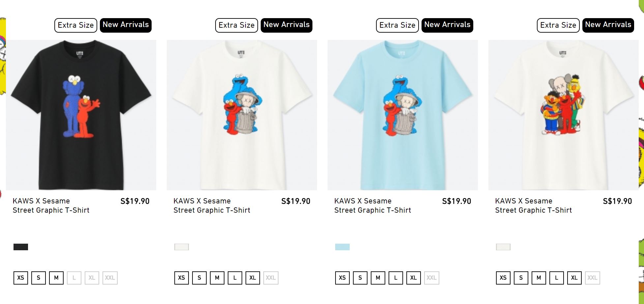Choose size M for the black t-shirt
The height and width of the screenshot is (304, 644).
(56, 278)
